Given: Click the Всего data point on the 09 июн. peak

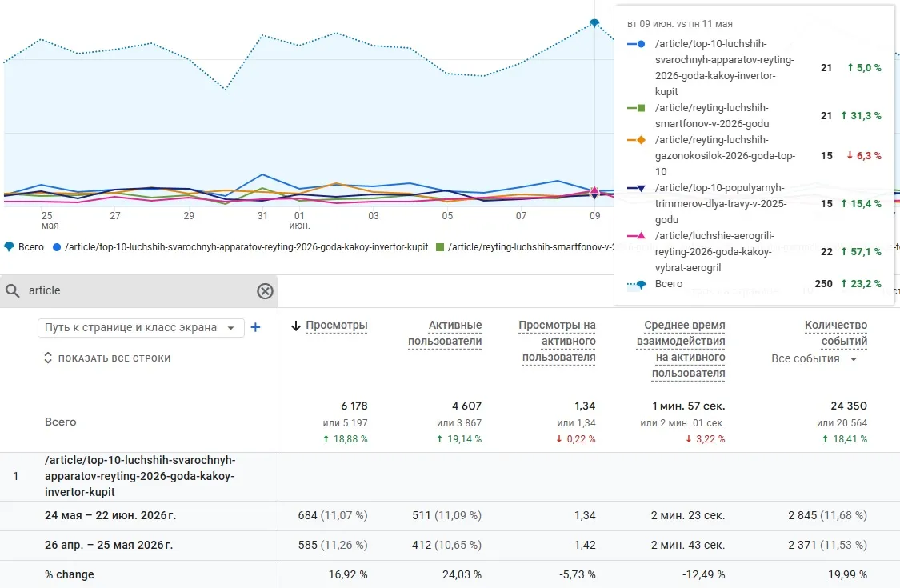Looking at the screenshot, I should (x=594, y=23).
